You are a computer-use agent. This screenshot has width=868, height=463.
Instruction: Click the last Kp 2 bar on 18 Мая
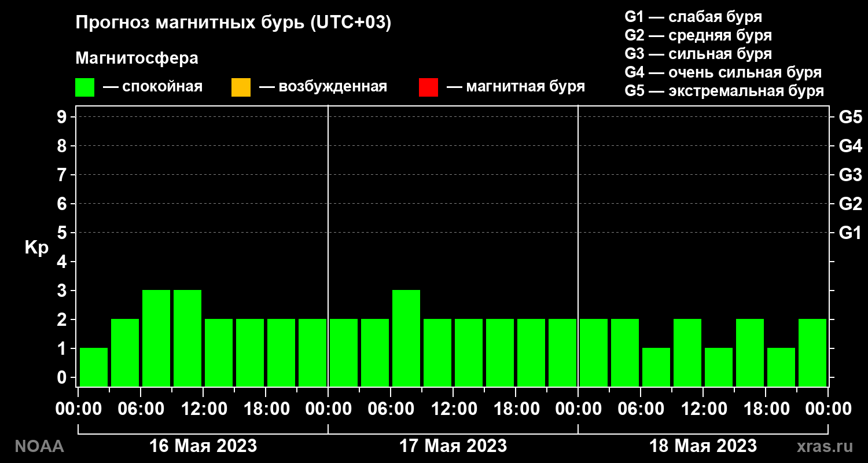812,352
